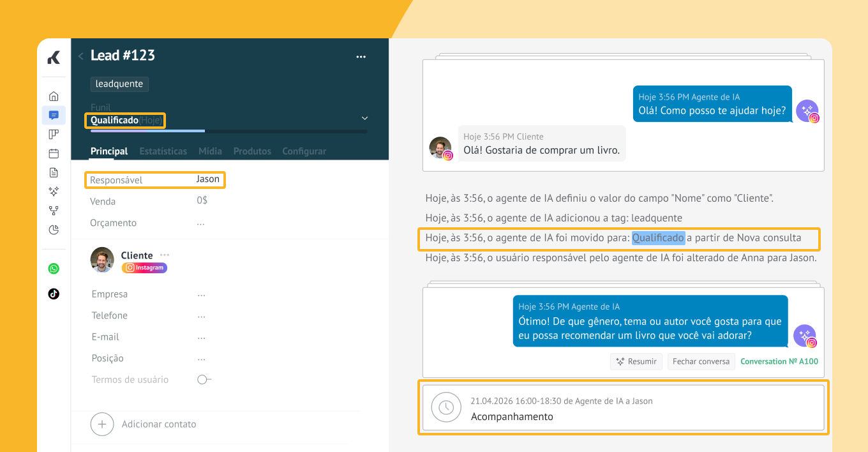Open the Home dashboard from the sidebar

click(54, 96)
